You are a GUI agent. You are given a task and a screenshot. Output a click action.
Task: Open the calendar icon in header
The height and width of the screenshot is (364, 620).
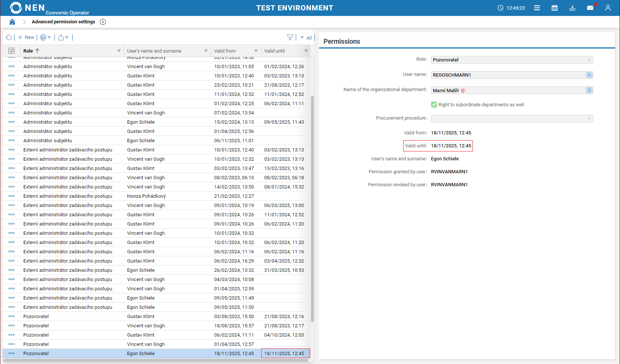point(554,8)
